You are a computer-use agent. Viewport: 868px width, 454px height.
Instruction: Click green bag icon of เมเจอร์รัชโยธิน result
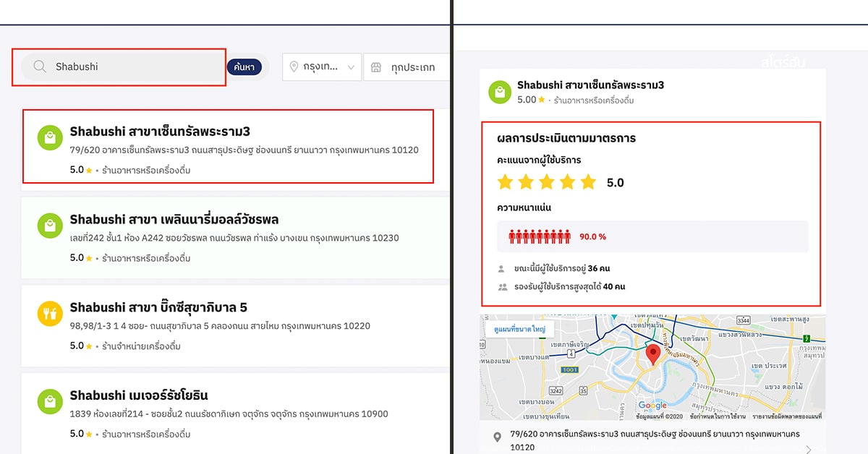[x=48, y=401]
